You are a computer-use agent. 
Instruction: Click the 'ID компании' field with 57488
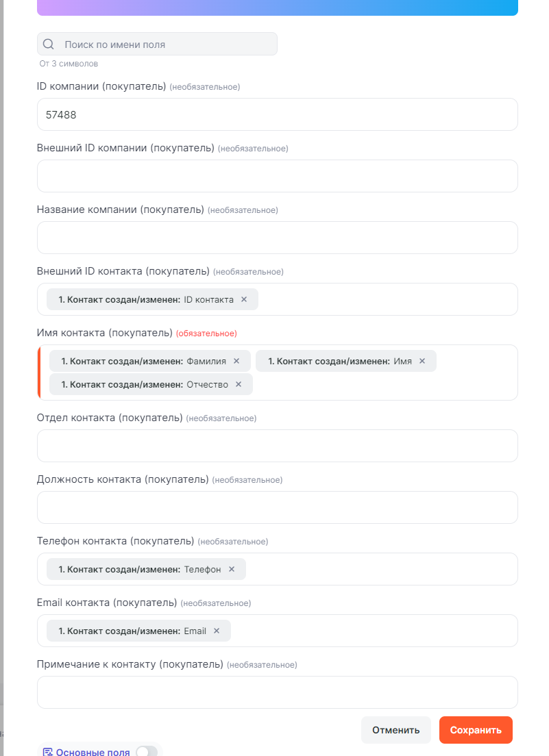(x=277, y=115)
